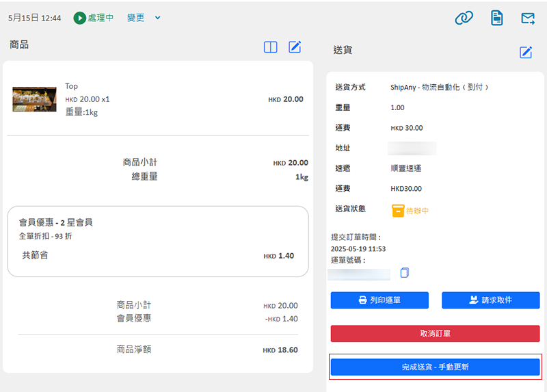Image resolution: width=547 pixels, height=392 pixels.
Task: Click the send email envelope icon
Action: pos(528,18)
